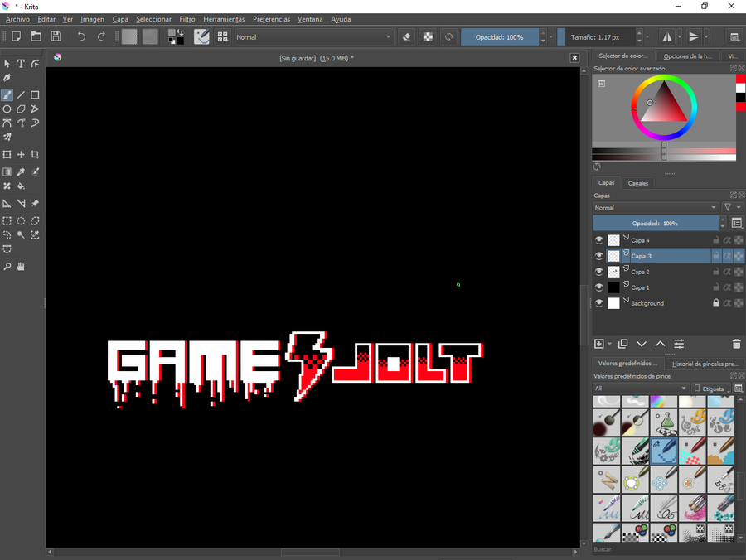The width and height of the screenshot is (746, 560).
Task: Expand the add layer options arrow
Action: click(x=609, y=344)
